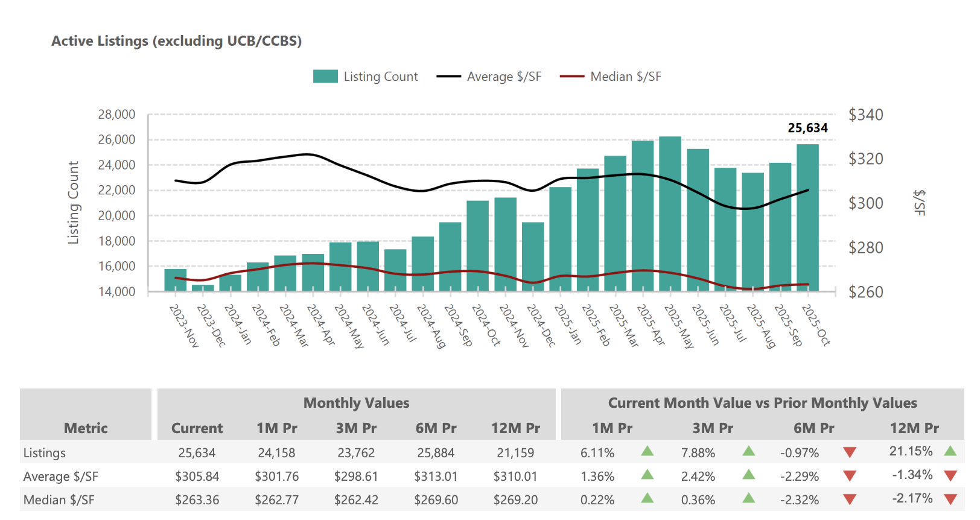Click the red down arrow beside -2.17%
Viewport: 980px width, 520px height.
(950, 499)
